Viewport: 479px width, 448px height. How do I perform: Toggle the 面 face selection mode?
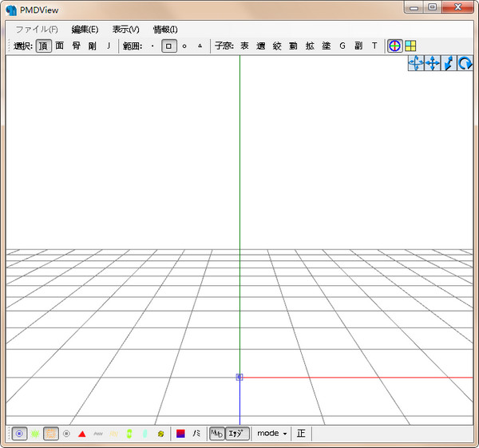click(x=59, y=46)
